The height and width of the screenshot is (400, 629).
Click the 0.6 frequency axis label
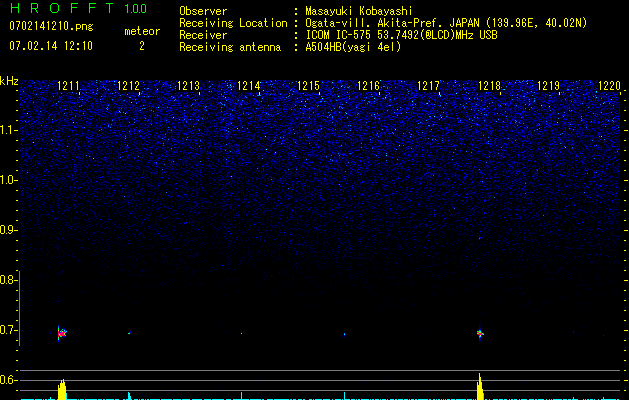click(x=8, y=380)
